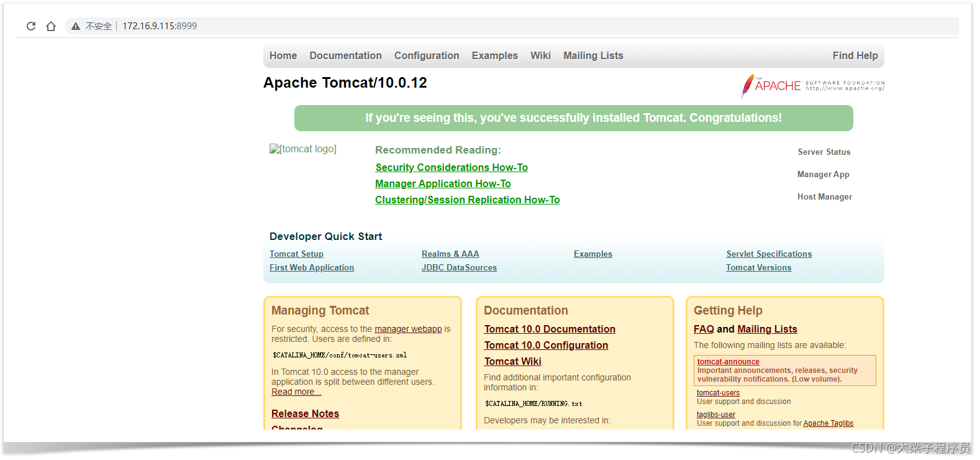
Task: Reload the page with the refresh icon
Action: pos(31,26)
